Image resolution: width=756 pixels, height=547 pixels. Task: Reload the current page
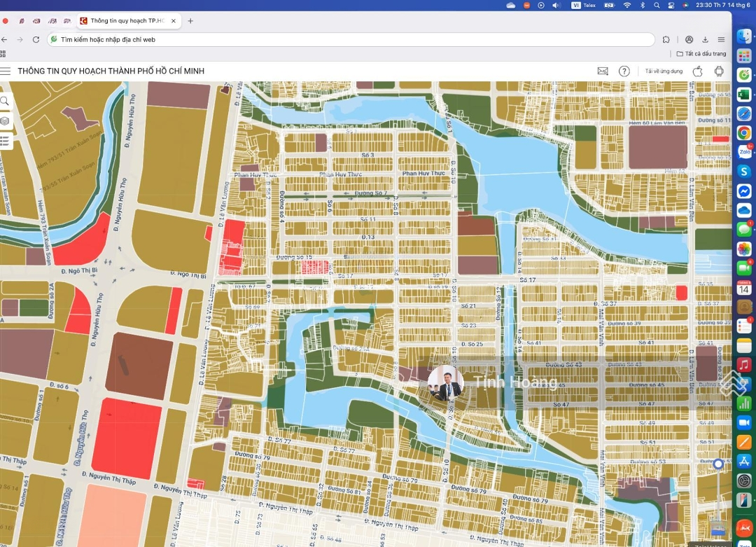[x=36, y=40]
